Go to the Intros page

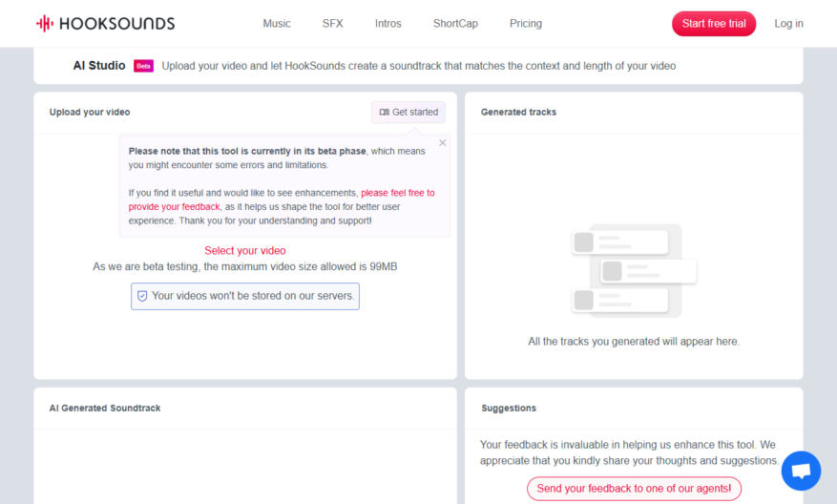(x=388, y=24)
